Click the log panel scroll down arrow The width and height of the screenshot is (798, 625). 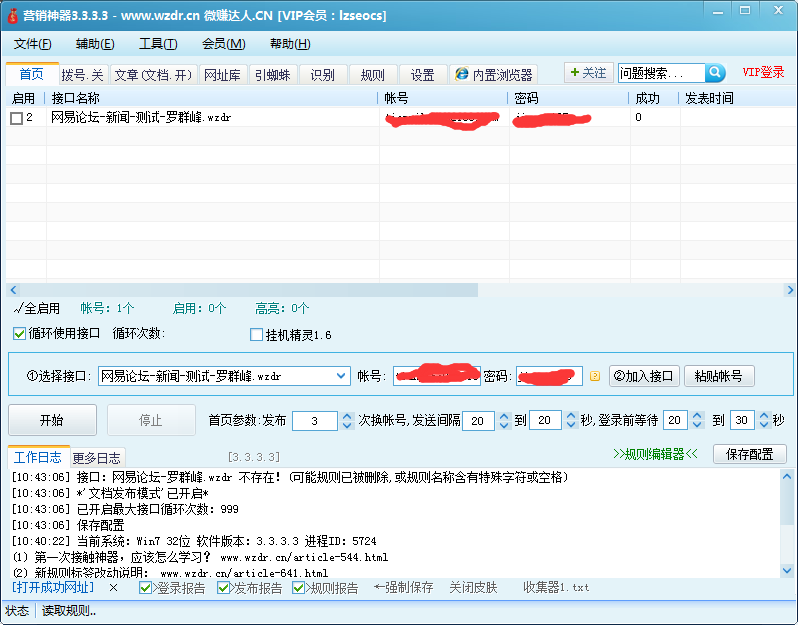tap(787, 571)
